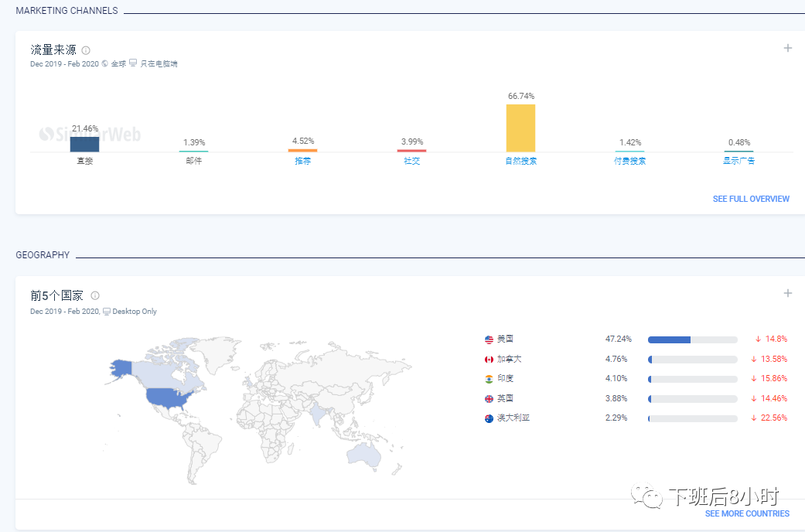Click the 直接 channel label
The image size is (805, 532).
85,161
